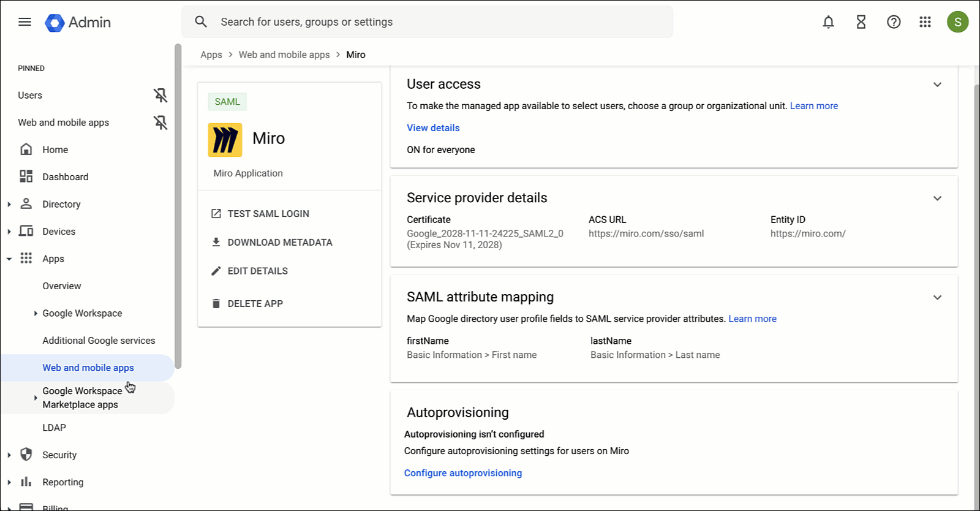
Task: Open Users in pinned section
Action: point(30,95)
